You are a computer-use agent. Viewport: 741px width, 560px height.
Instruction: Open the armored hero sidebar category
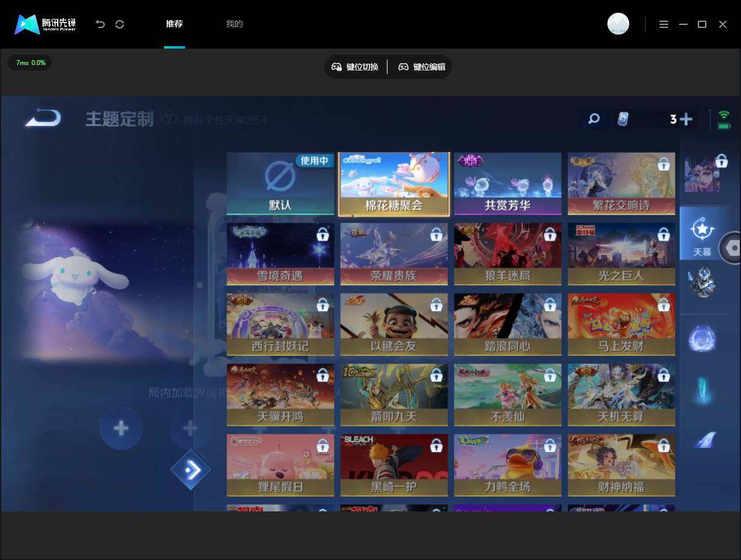click(x=703, y=282)
